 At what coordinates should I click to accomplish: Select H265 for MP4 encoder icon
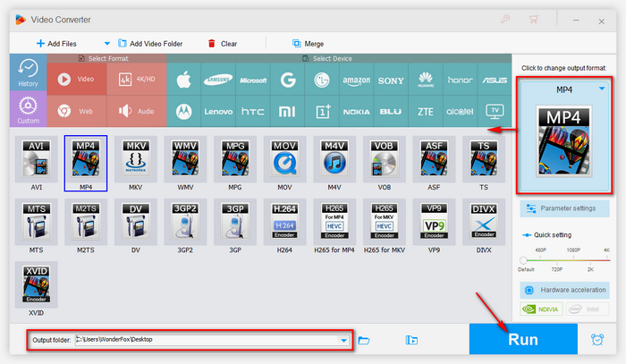334,222
